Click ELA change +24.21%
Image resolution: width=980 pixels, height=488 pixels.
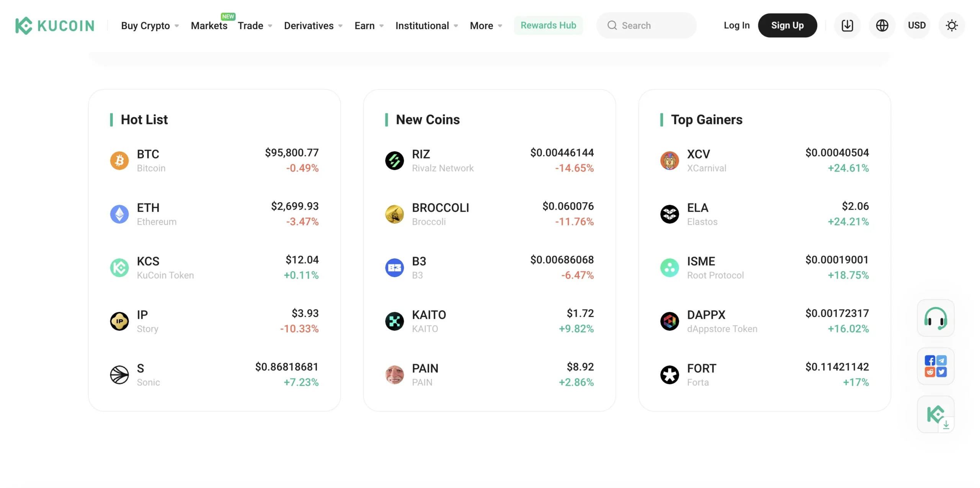[x=848, y=222]
